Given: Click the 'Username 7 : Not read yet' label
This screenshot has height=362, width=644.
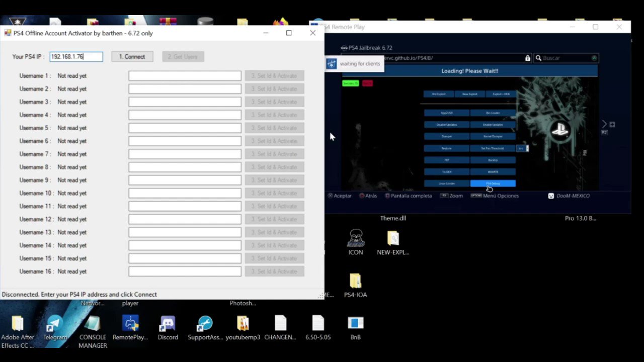Looking at the screenshot, I should pos(53,154).
